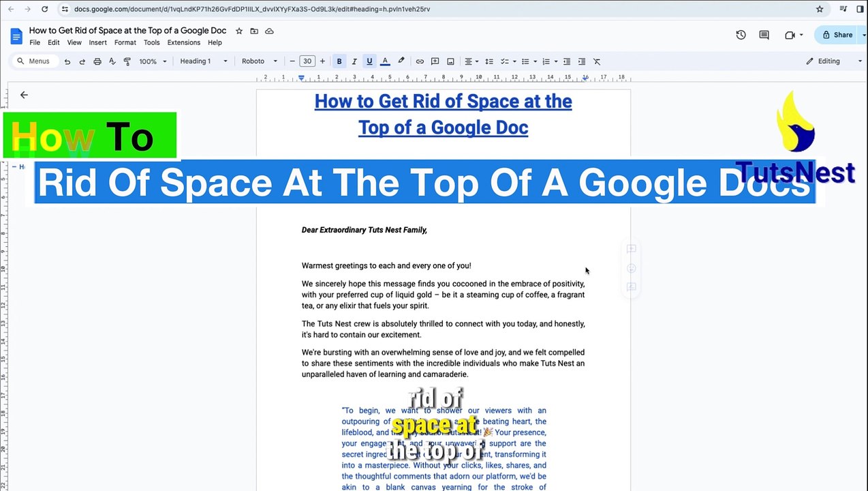Click the undo arrow
This screenshot has height=491, width=868.
(x=67, y=61)
